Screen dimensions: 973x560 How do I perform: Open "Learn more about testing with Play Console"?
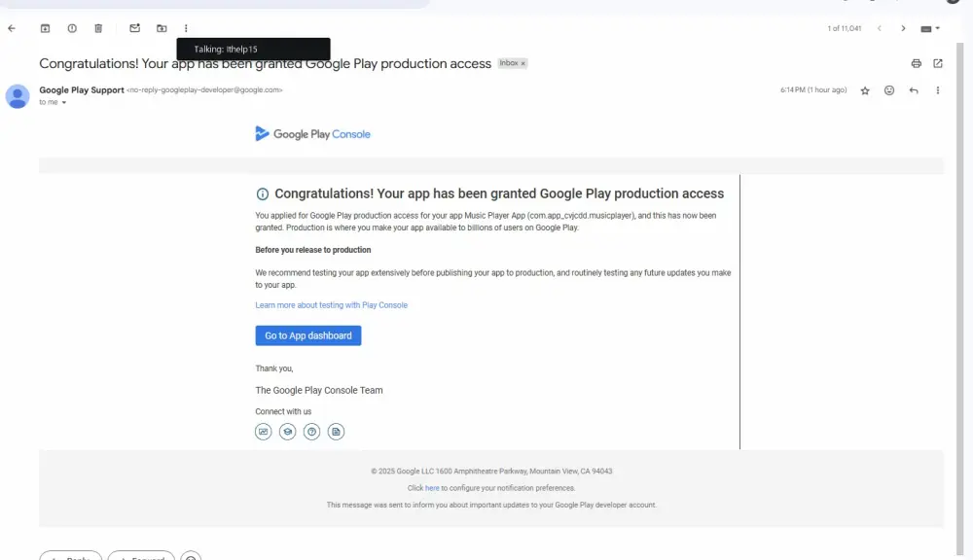pos(332,304)
